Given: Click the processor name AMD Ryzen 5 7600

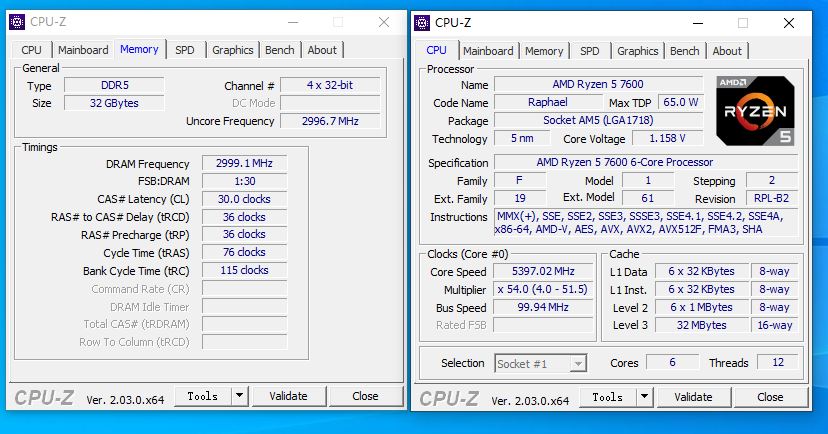Looking at the screenshot, I should pyautogui.click(x=598, y=84).
